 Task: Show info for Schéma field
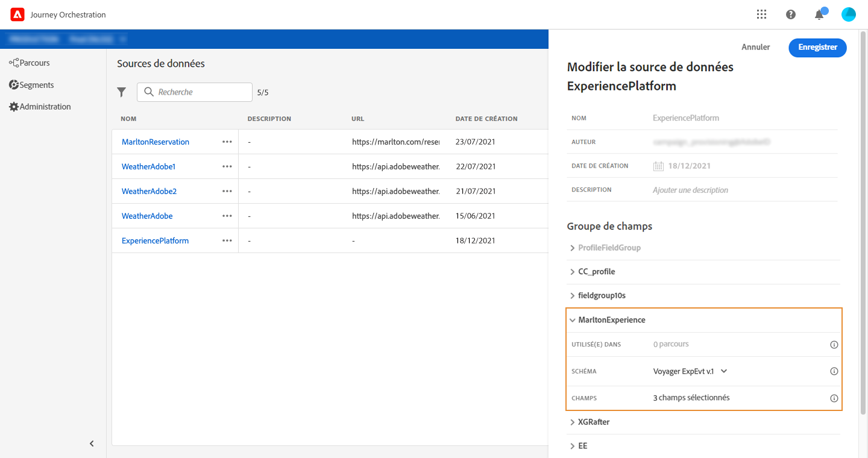[x=834, y=371]
